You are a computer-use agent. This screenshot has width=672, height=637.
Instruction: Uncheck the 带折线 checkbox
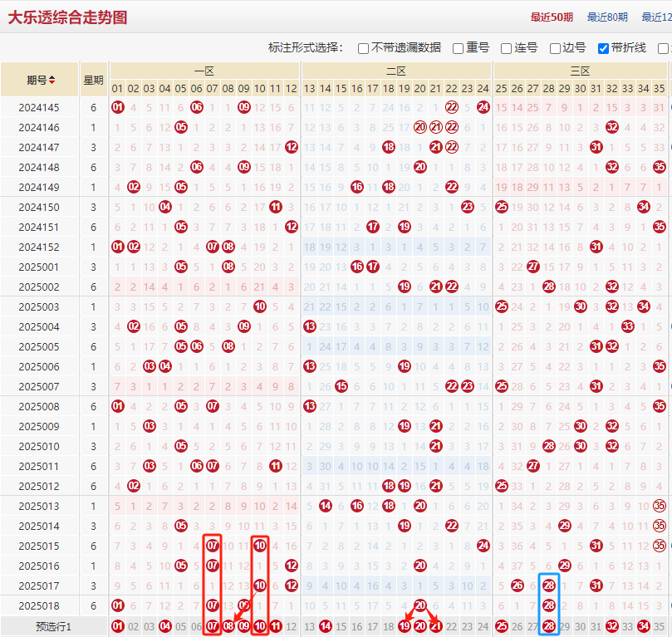click(x=604, y=48)
